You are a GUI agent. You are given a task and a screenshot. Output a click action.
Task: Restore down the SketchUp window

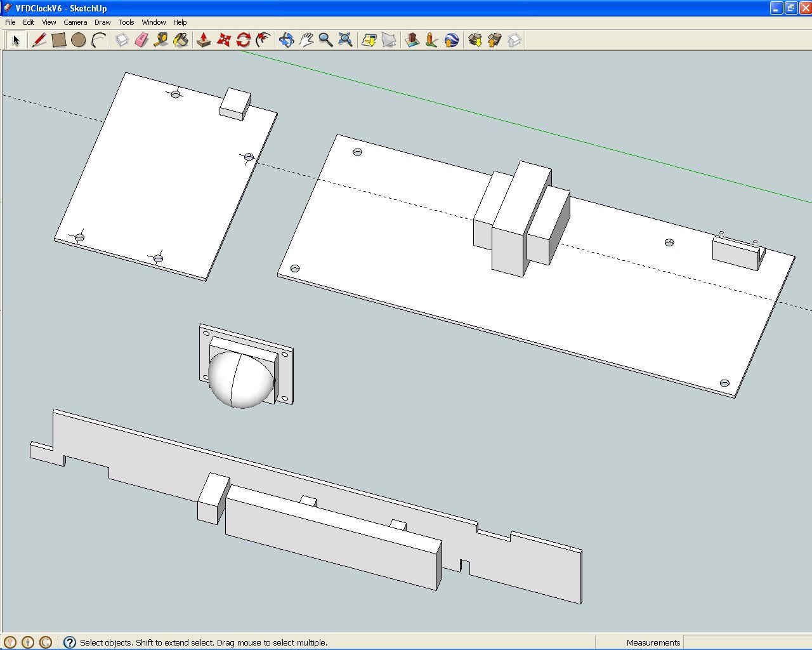point(790,8)
